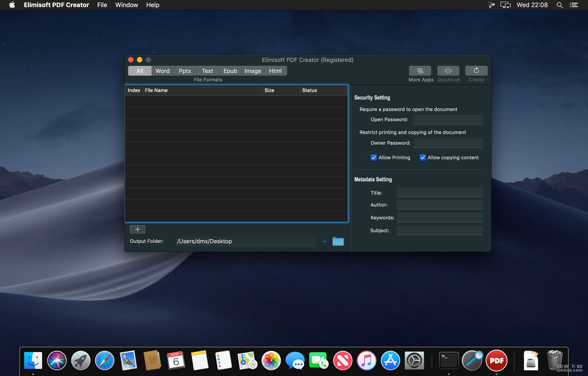The width and height of the screenshot is (588, 376).
Task: Click the Status column header
Action: tap(323, 90)
